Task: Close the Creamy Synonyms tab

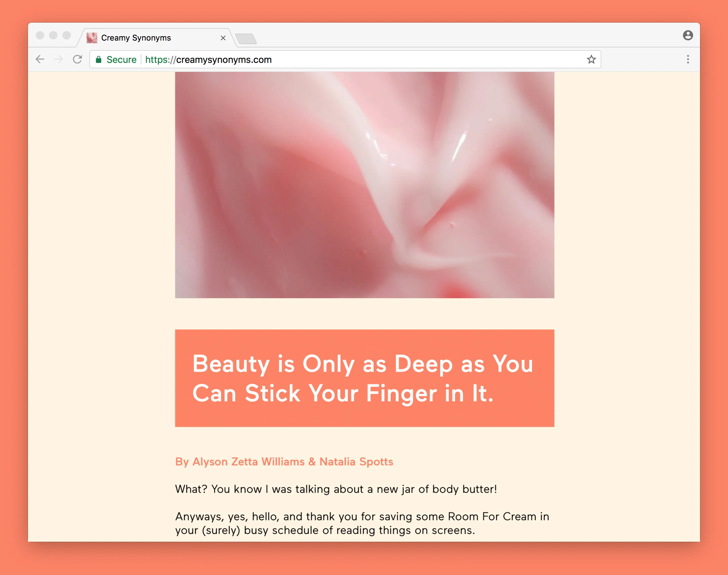Action: 223,38
